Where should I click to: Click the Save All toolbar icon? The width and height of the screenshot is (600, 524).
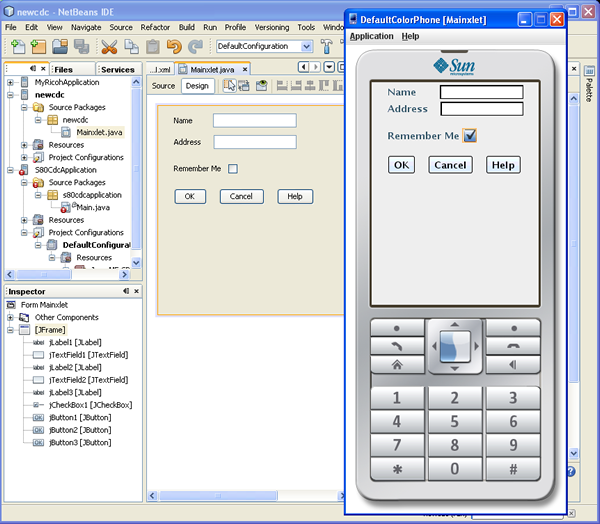[x=82, y=46]
